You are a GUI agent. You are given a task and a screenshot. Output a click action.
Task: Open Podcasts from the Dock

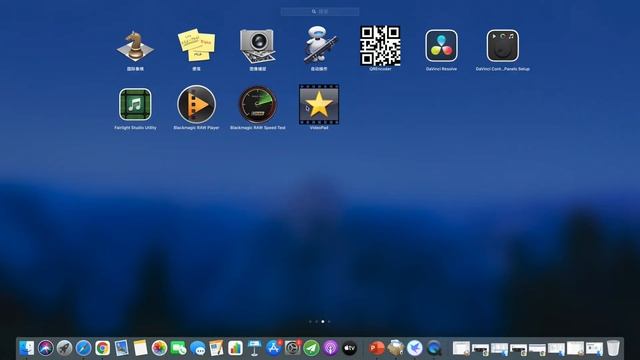point(330,348)
